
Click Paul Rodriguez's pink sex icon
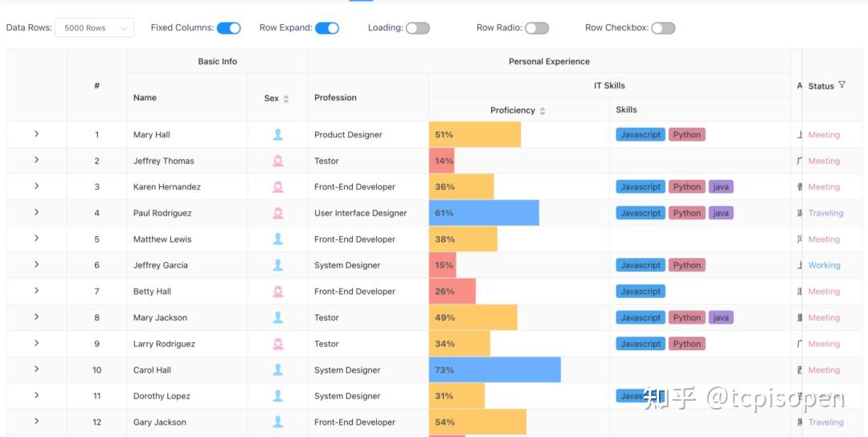point(278,213)
